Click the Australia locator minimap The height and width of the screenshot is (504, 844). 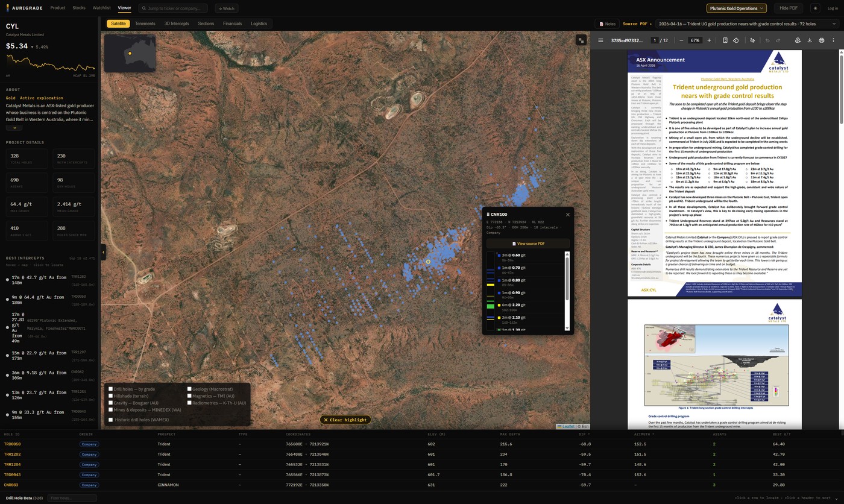pos(130,54)
